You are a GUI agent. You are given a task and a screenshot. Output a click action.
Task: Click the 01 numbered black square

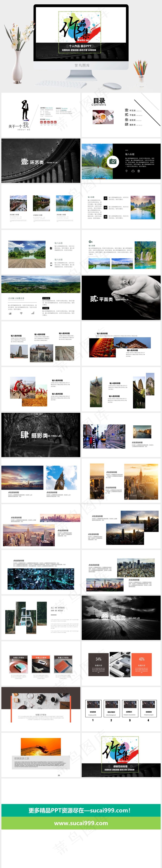click(x=105, y=199)
